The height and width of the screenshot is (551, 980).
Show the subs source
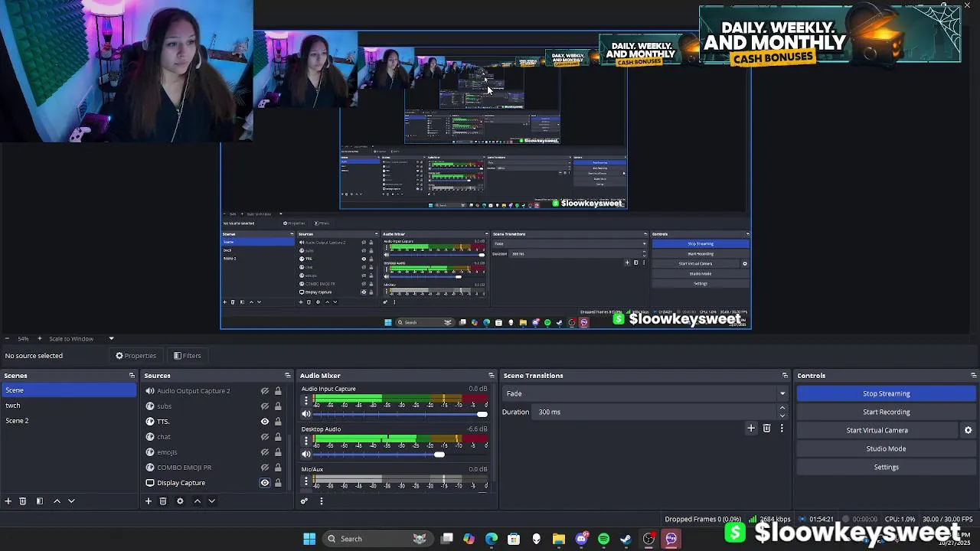click(265, 406)
